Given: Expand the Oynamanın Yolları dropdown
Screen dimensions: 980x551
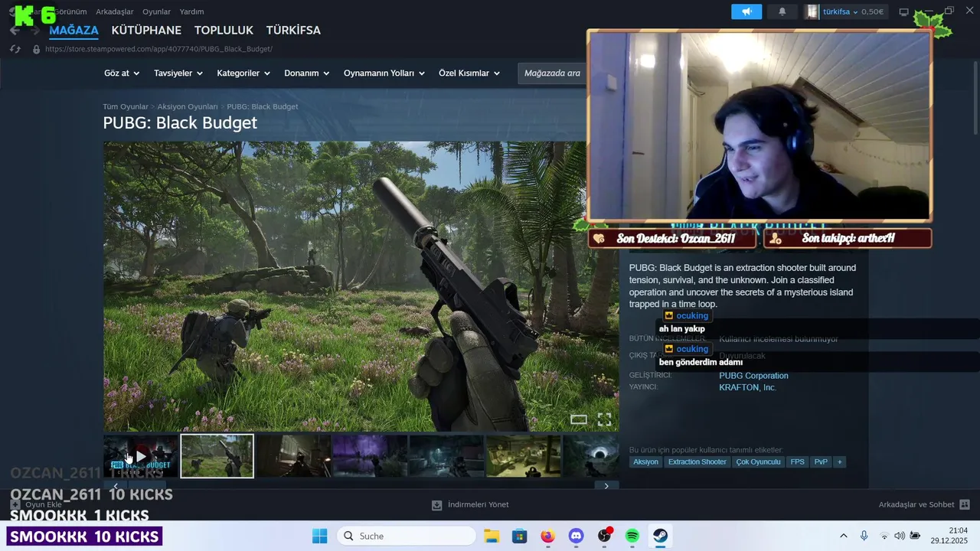Looking at the screenshot, I should [384, 73].
